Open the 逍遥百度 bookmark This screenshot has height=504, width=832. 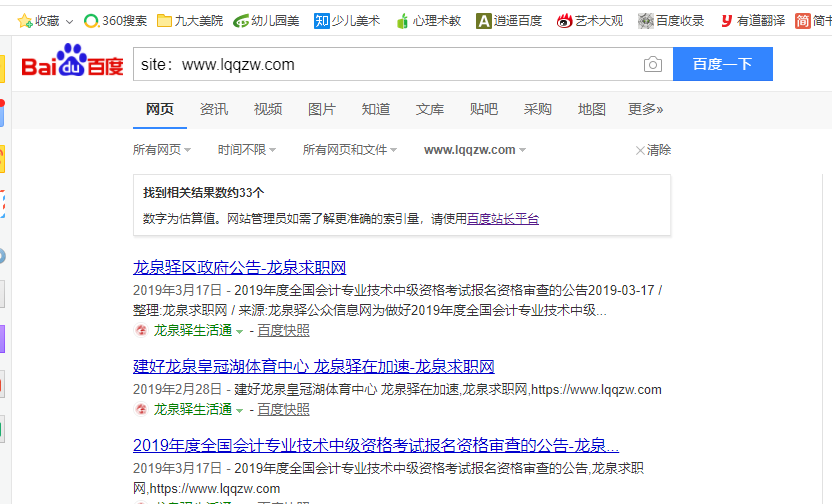(x=509, y=20)
